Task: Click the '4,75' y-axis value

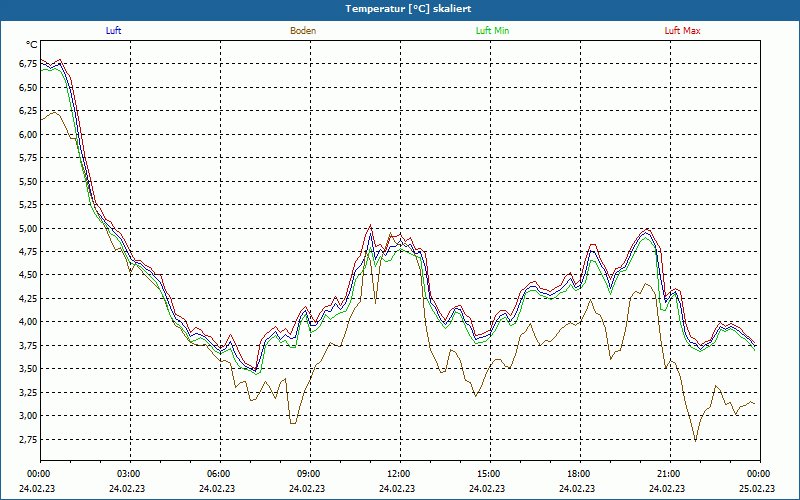Action: click(28, 252)
